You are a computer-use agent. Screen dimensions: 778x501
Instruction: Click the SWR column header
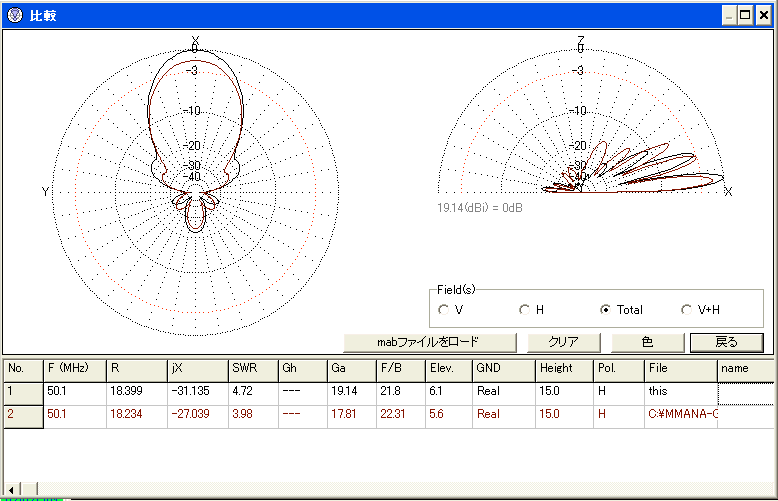(253, 369)
